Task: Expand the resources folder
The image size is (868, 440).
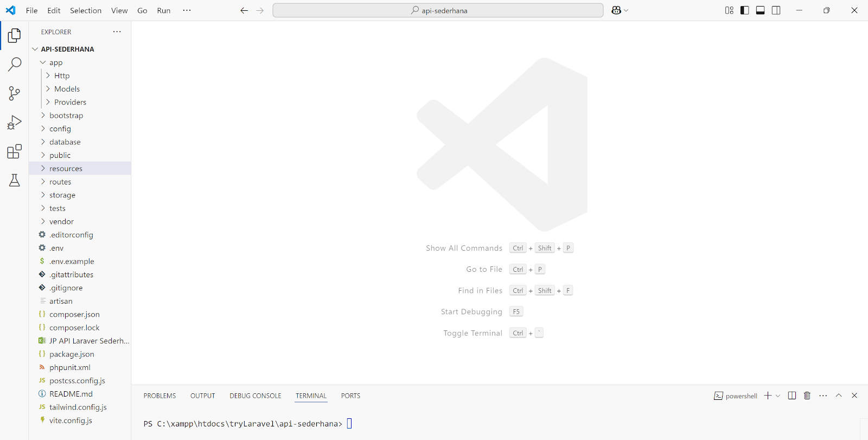Action: point(80,168)
